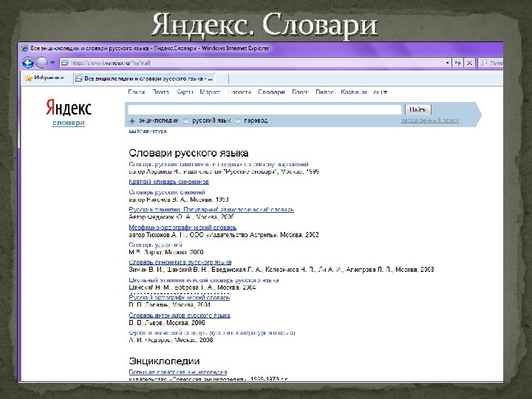Open the 'расширенный поиск' advanced search link

tap(430, 120)
